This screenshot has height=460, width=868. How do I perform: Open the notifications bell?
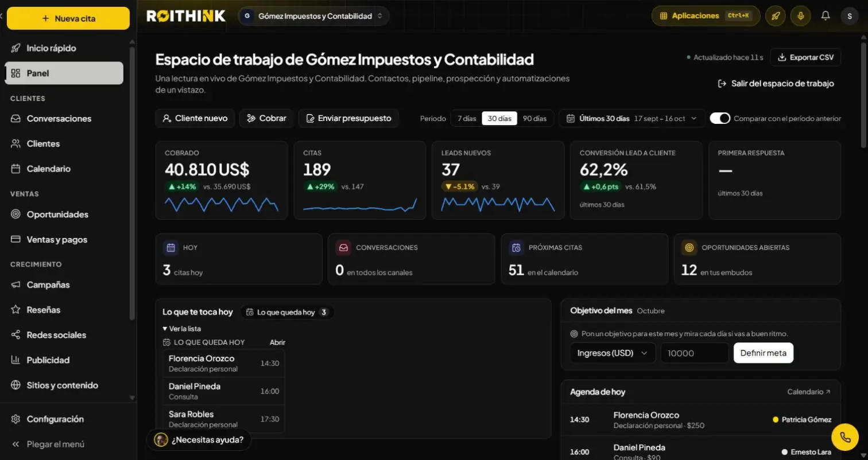pos(826,16)
